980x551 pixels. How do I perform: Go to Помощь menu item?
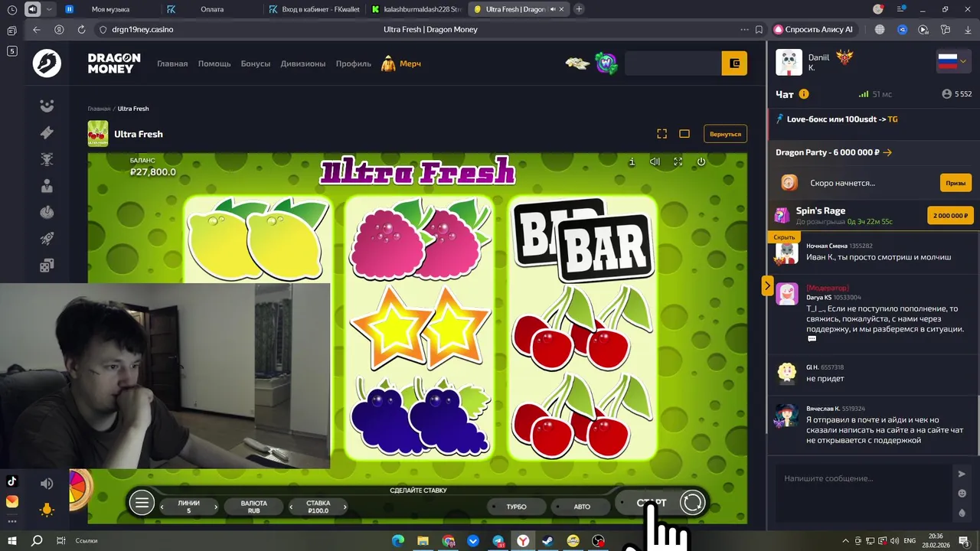click(x=214, y=64)
